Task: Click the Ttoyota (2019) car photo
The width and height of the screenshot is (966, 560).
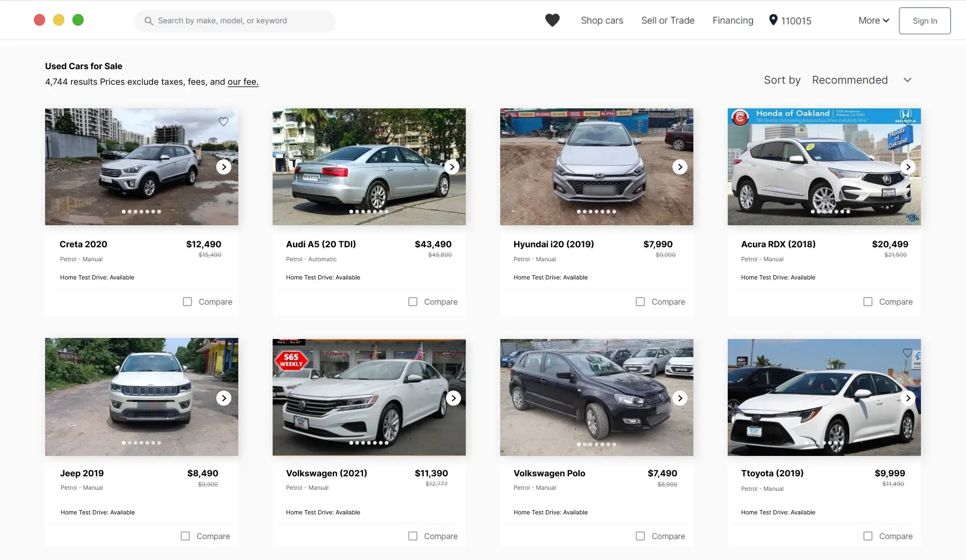Action: tap(824, 397)
